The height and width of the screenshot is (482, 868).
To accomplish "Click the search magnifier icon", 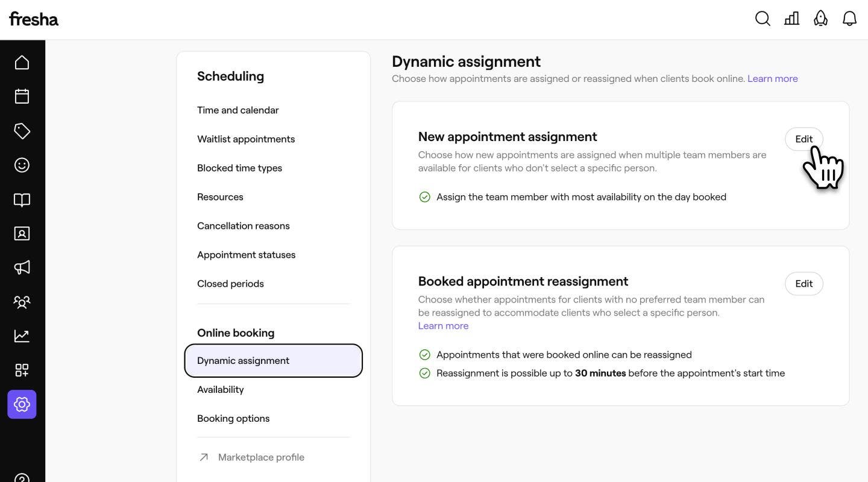I will [x=763, y=19].
